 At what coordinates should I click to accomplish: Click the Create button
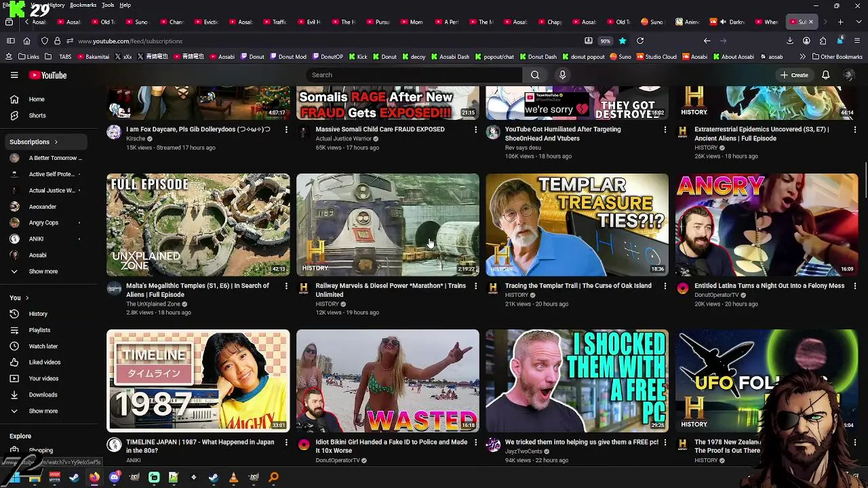pos(794,75)
